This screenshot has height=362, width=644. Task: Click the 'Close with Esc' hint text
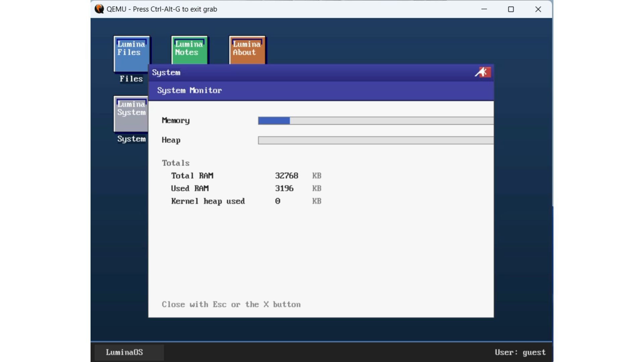(231, 304)
